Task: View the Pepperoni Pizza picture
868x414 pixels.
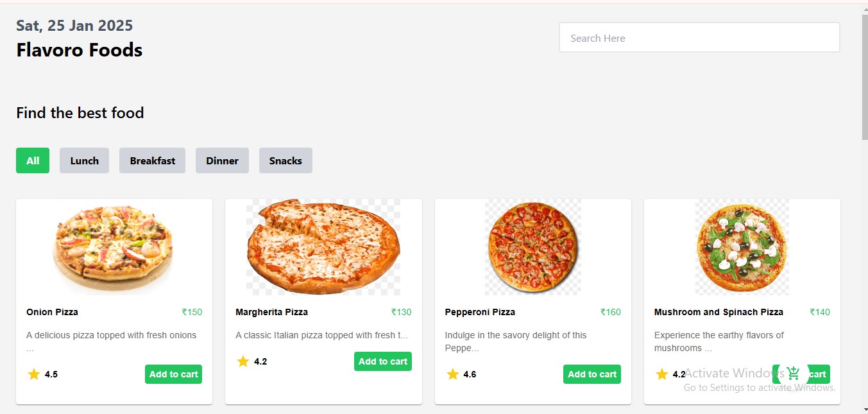Action: 533,247
